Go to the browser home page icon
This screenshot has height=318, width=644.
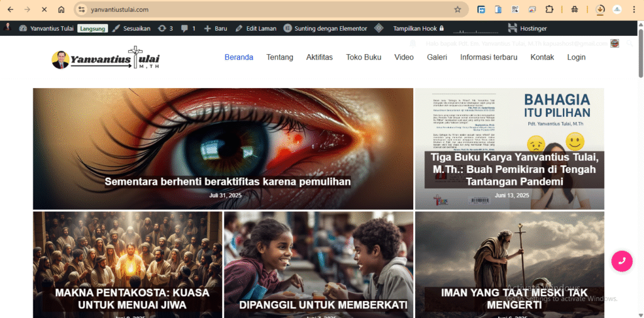pyautogui.click(x=61, y=9)
